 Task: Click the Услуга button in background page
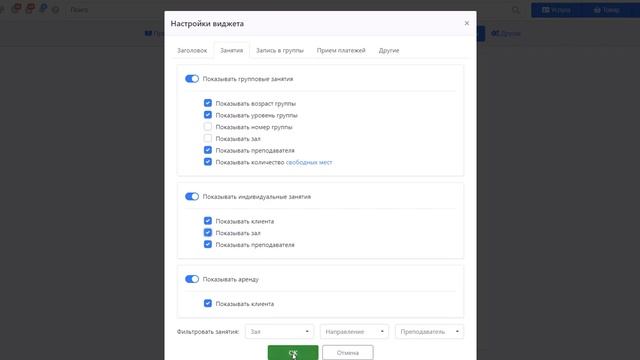(556, 10)
